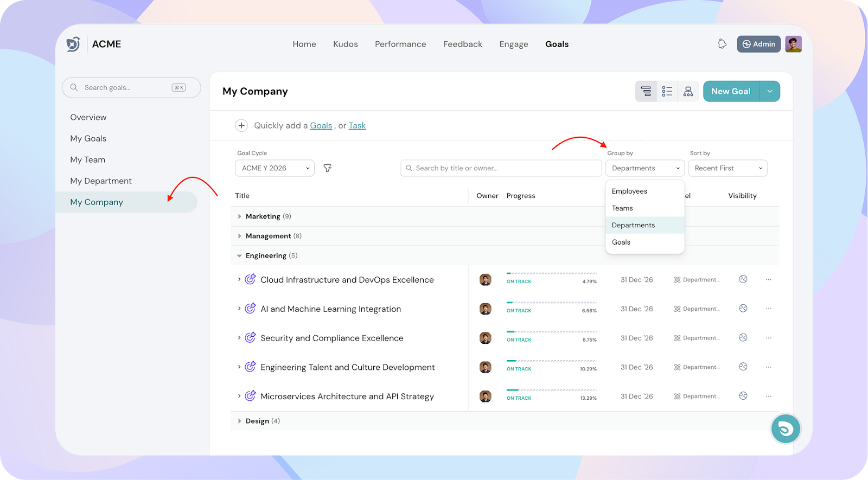Select Goals in the Group by menu
The image size is (868, 480).
click(x=645, y=242)
